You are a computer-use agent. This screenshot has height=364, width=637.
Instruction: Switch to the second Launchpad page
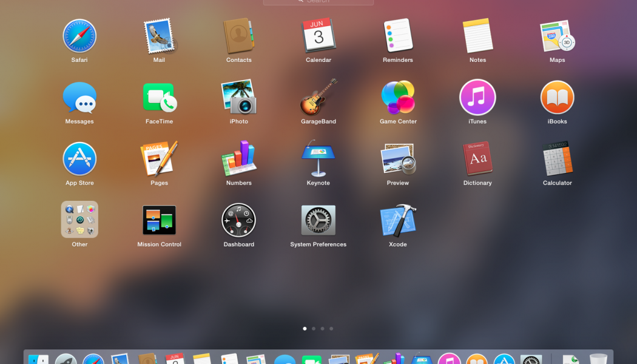314,329
